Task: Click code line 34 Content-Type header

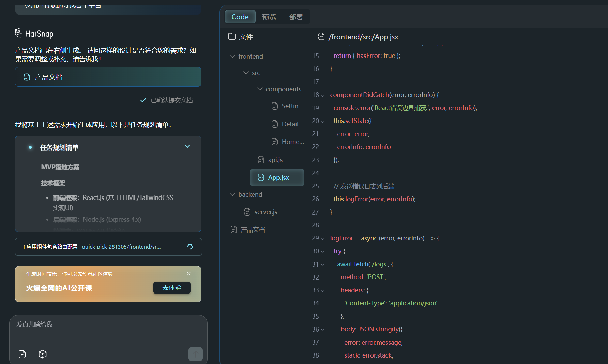Action: point(391,303)
